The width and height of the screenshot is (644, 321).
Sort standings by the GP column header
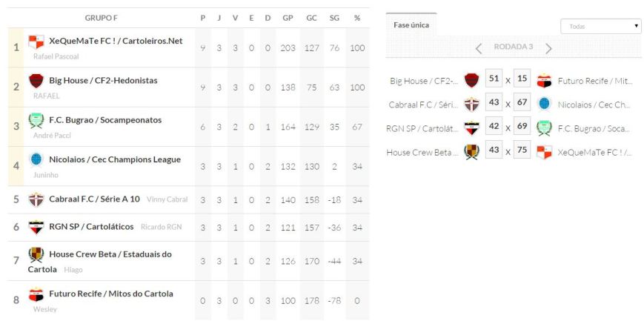pos(288,18)
